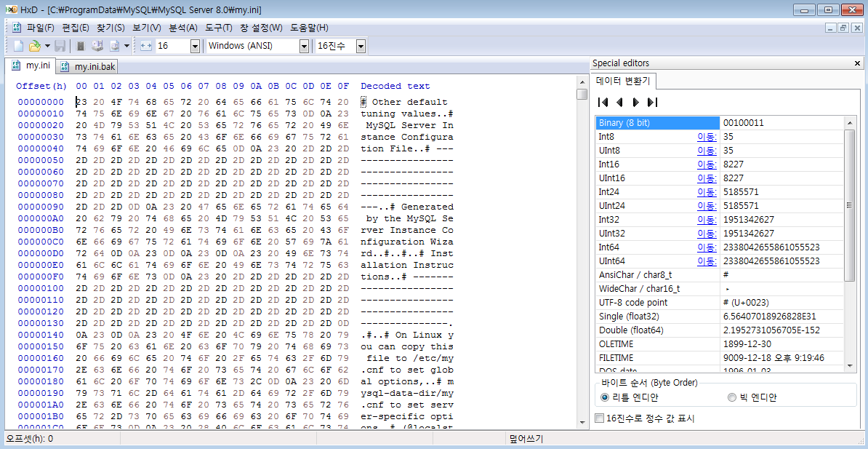Save the file using the floppy disk icon
Viewport: 868px width, 449px height.
pos(60,46)
